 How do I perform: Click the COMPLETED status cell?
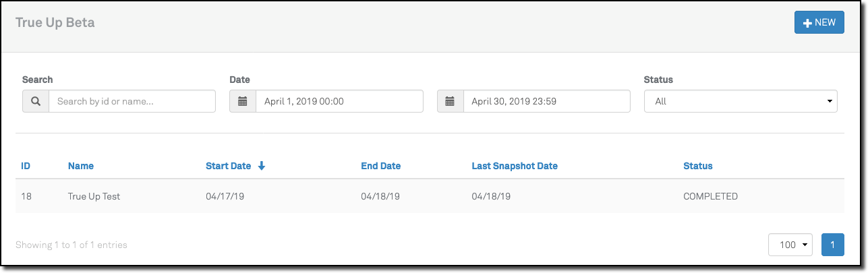(710, 197)
